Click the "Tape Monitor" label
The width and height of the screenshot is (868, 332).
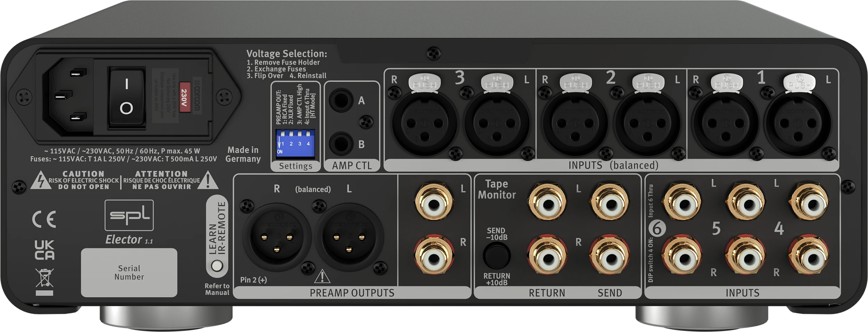click(497, 190)
